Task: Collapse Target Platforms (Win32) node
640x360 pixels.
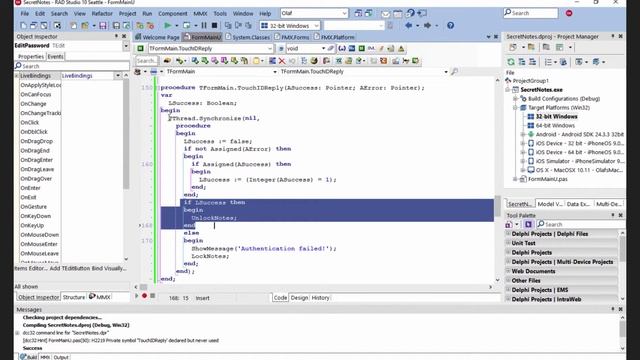Action: 515,108
